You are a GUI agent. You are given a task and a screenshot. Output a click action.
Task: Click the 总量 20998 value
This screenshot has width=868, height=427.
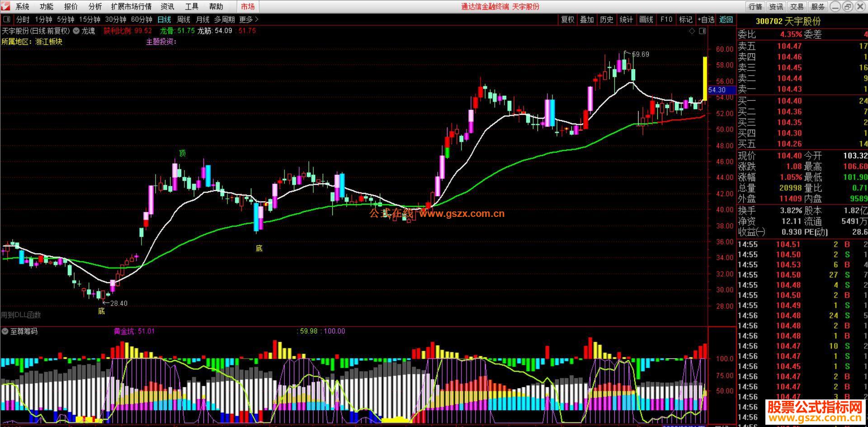pos(791,188)
